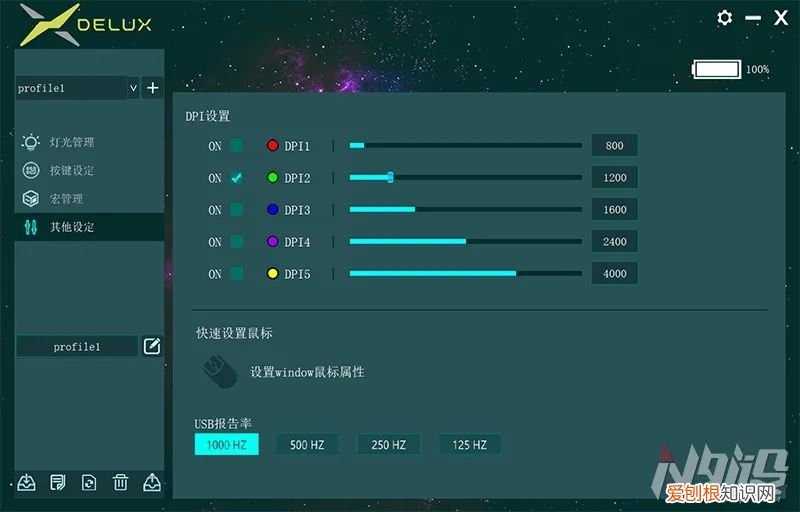Select 125 HZ report rate

(x=469, y=444)
